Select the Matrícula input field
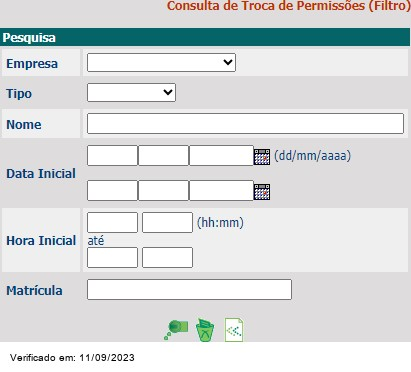The height and width of the screenshot is (372, 411). (189, 289)
